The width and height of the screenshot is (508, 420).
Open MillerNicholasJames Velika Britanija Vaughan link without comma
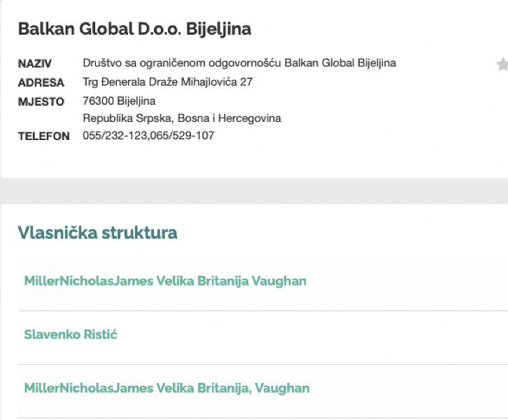coord(165,281)
